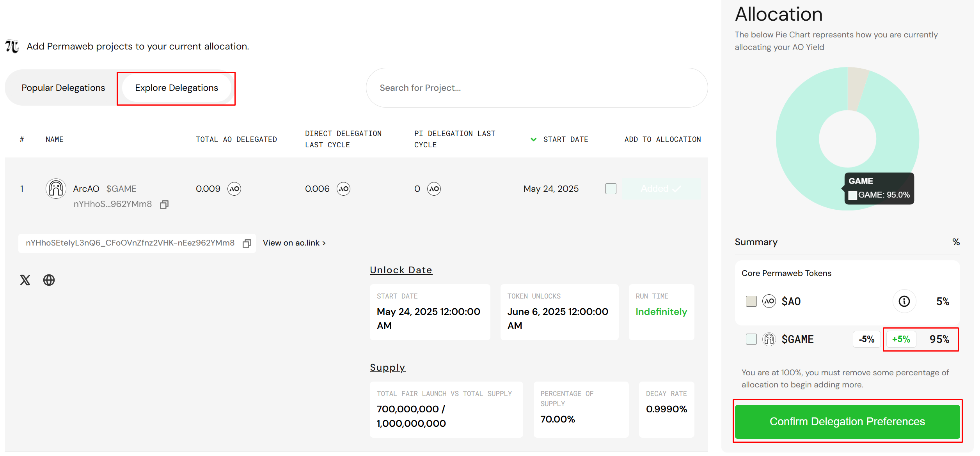980x456 pixels.
Task: Increase $GAME allocation with +5%
Action: coord(901,339)
